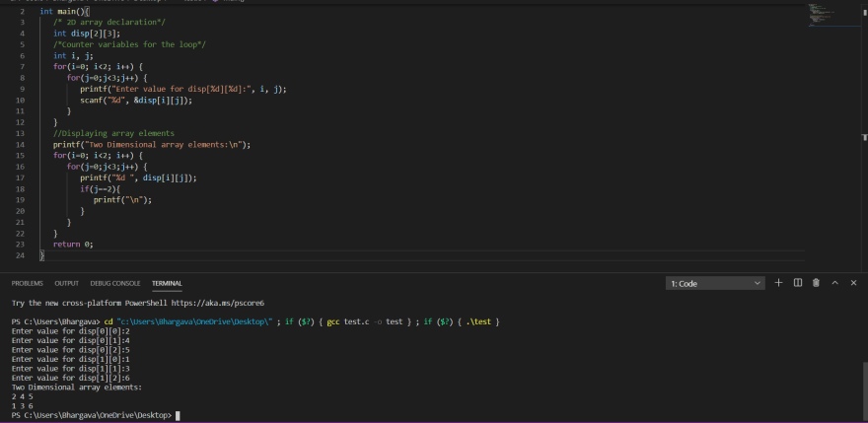
Task: Click the 'if(j==2){' line
Action: point(101,188)
